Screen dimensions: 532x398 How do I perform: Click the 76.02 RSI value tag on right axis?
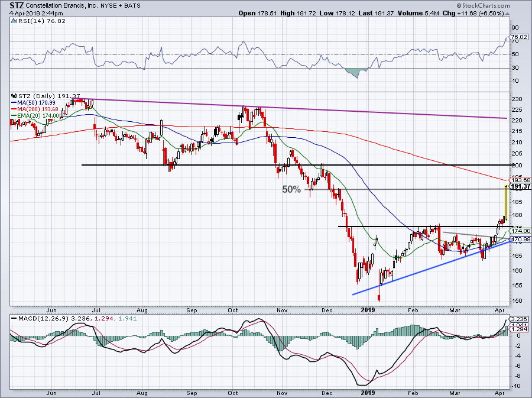coord(519,37)
